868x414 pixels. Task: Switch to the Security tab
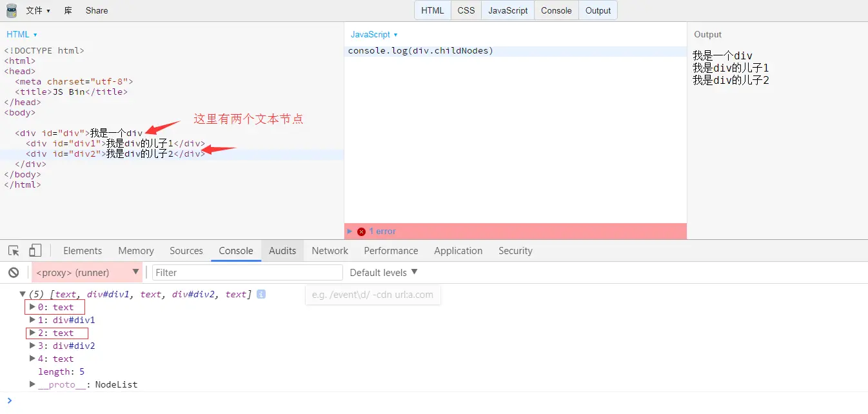(515, 251)
